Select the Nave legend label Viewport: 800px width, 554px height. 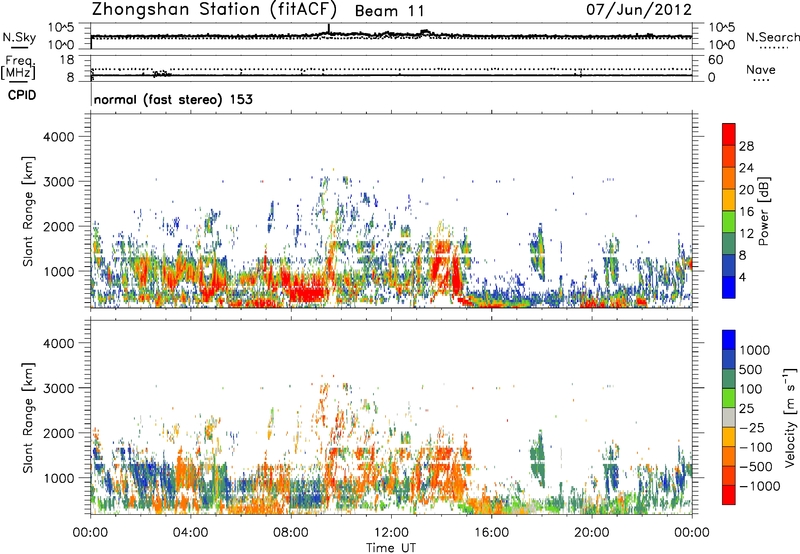tap(761, 69)
